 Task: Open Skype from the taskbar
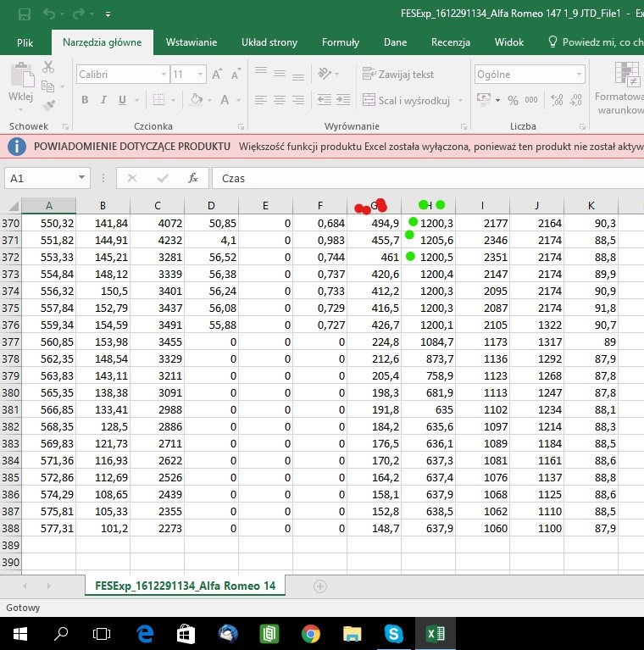[393, 633]
